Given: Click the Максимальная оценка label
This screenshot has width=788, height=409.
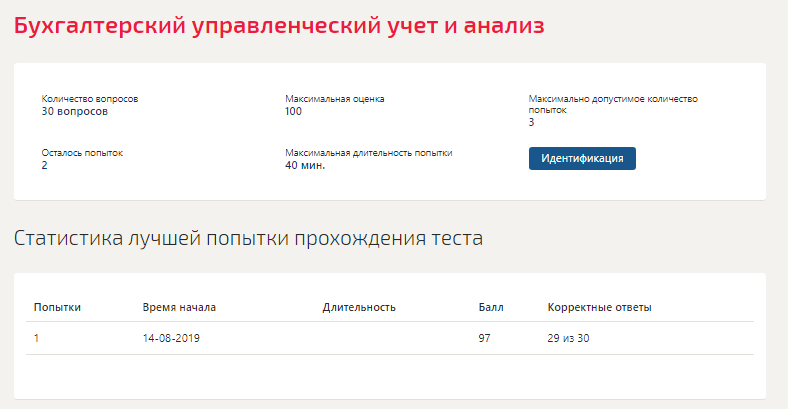Looking at the screenshot, I should (335, 99).
